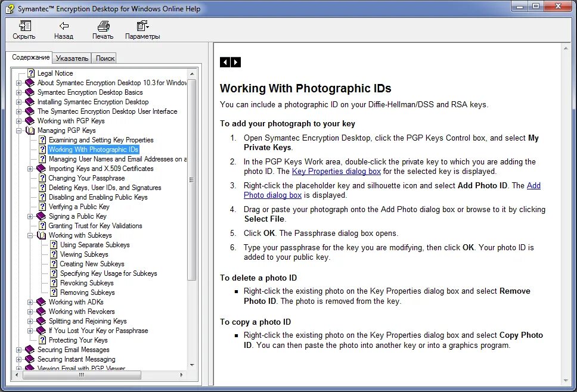The image size is (577, 392).
Task: Click the page icon beside Protecting Your Keys
Action: (x=43, y=340)
